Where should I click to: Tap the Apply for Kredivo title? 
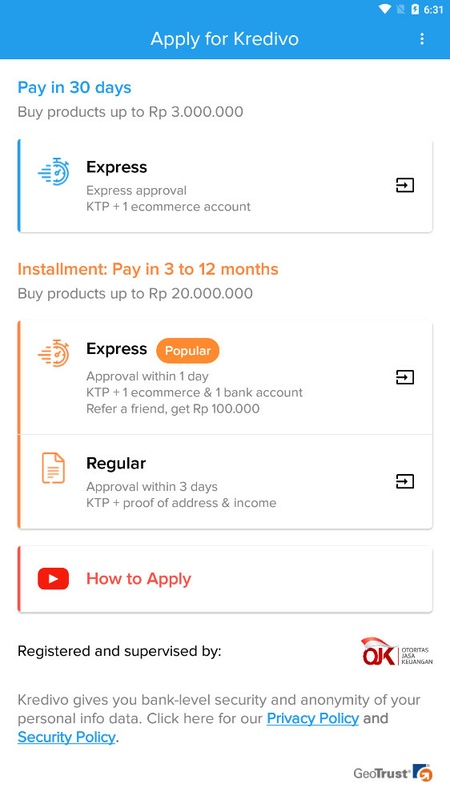224,39
